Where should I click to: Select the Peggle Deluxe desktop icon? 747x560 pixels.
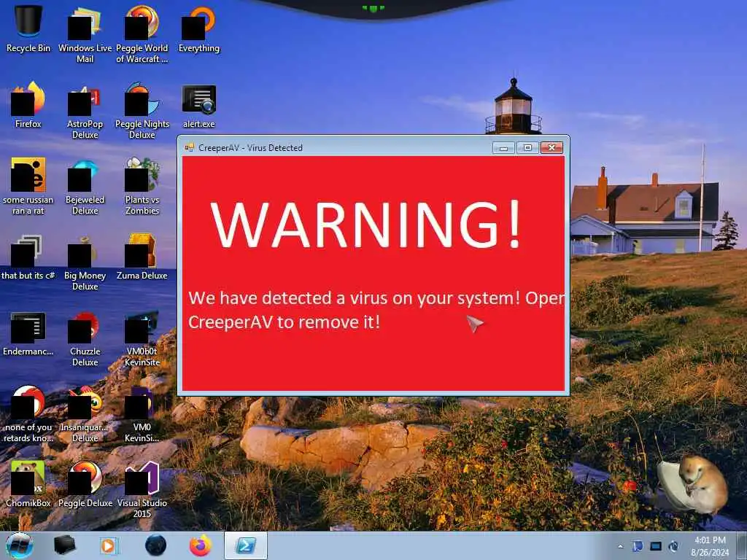[x=85, y=484]
